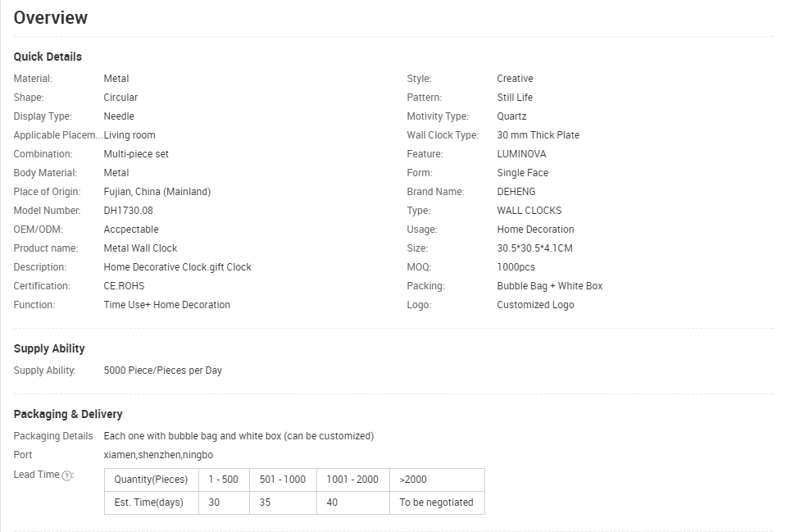Screen dimensions: 786x532
Task: Click the Overview section heading
Action: coord(51,17)
